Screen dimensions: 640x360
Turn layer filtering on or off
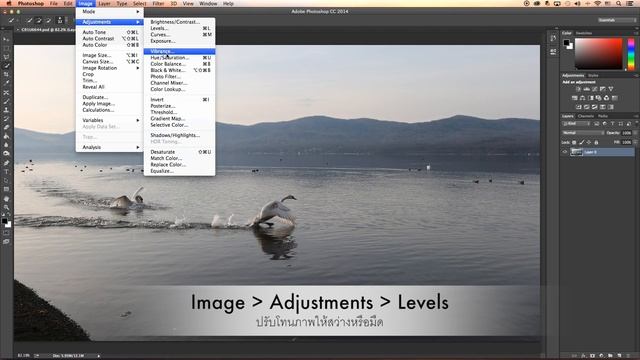636,123
